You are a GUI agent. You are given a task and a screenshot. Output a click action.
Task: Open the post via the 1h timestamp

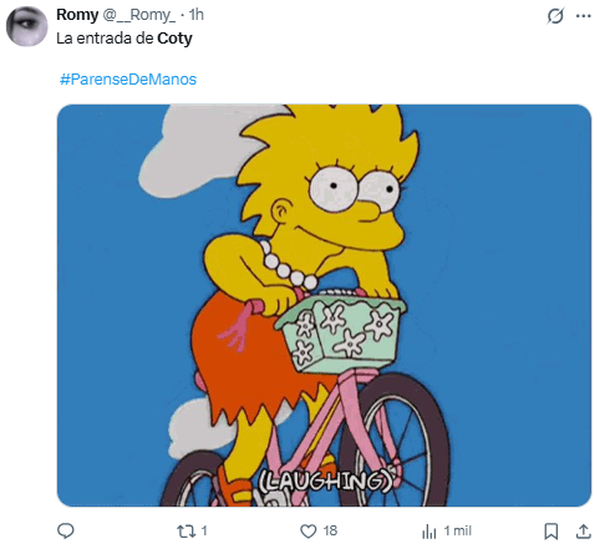[x=196, y=15]
